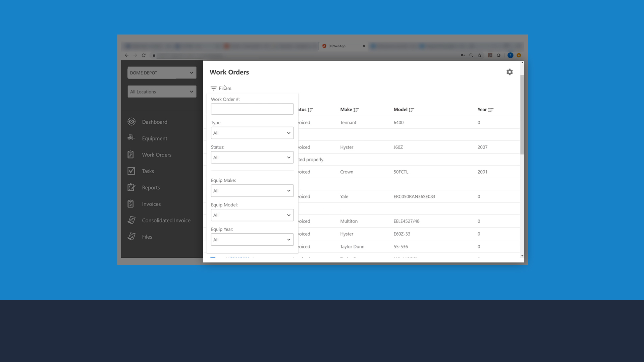Screen dimensions: 644x362
Task: Open the All Locations dropdown
Action: click(162, 92)
